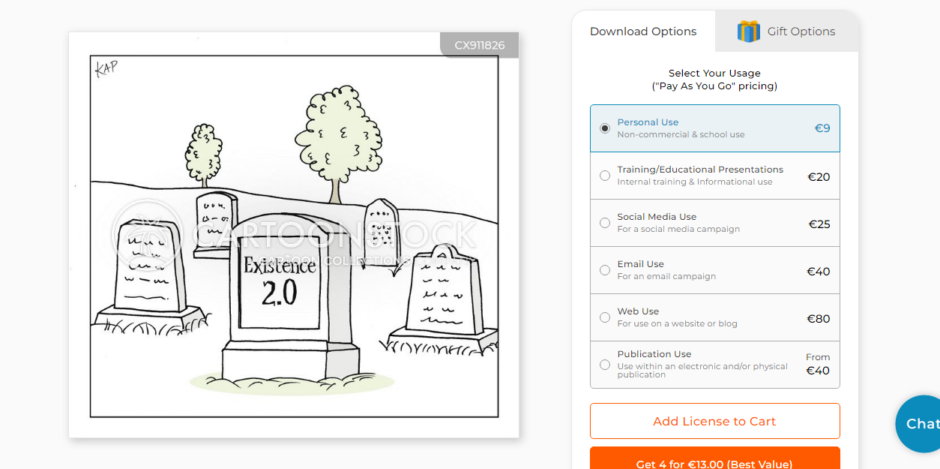The height and width of the screenshot is (469, 940).
Task: Choose the Publication Use radio button
Action: point(605,365)
